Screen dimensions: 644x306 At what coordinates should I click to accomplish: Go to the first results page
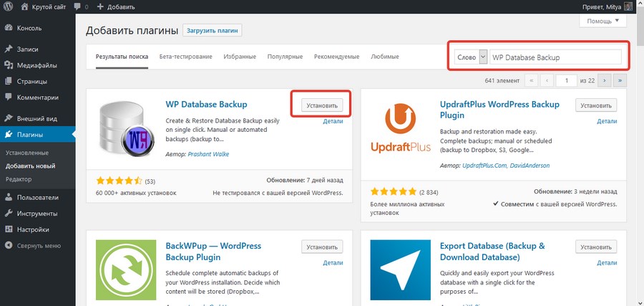tap(532, 80)
